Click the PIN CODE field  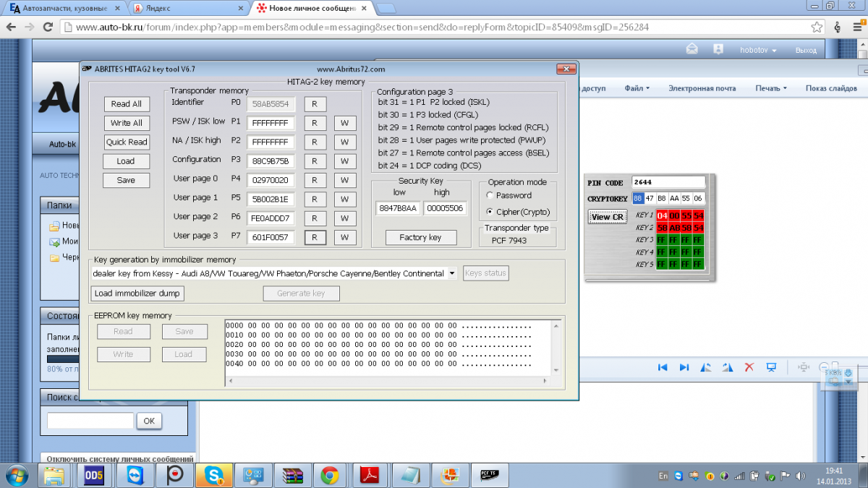coord(668,183)
